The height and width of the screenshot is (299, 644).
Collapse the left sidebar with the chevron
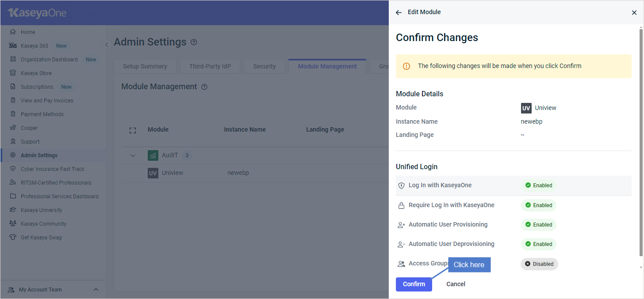[x=106, y=45]
